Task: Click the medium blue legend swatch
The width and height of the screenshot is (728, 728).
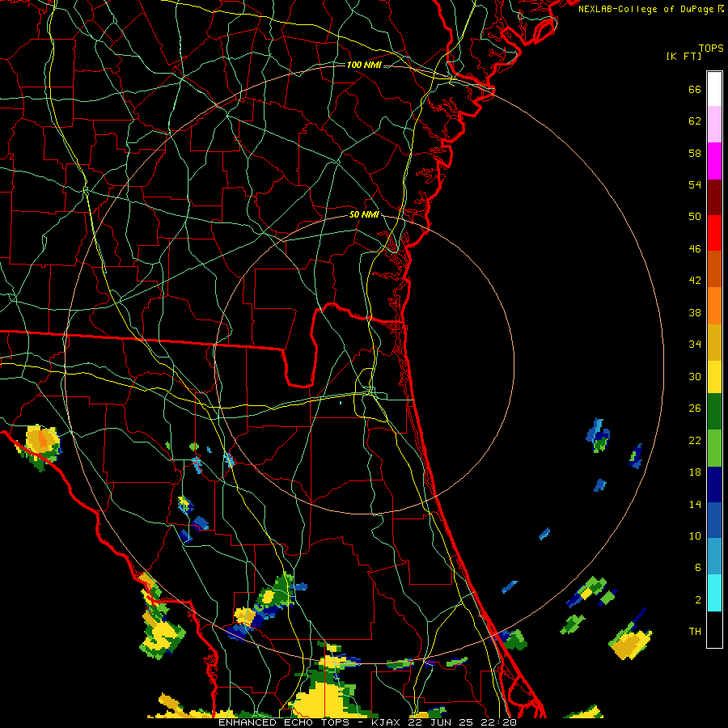Action: coord(714,520)
